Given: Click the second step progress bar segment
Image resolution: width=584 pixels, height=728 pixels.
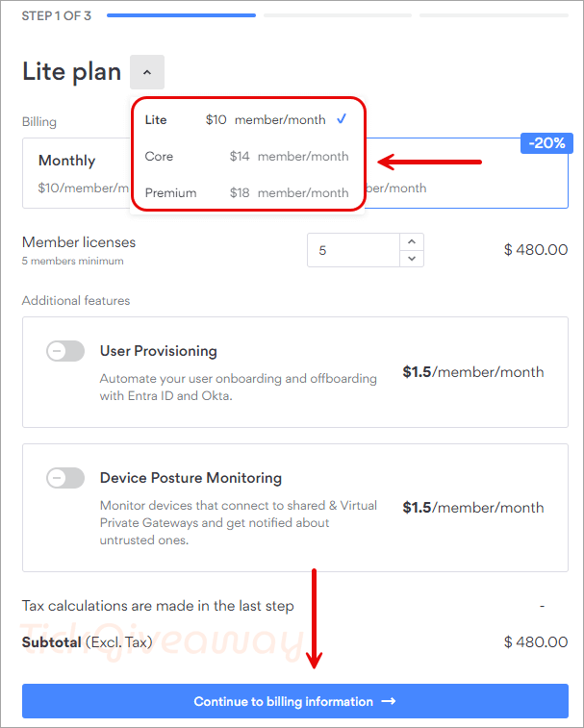Looking at the screenshot, I should click(x=338, y=15).
